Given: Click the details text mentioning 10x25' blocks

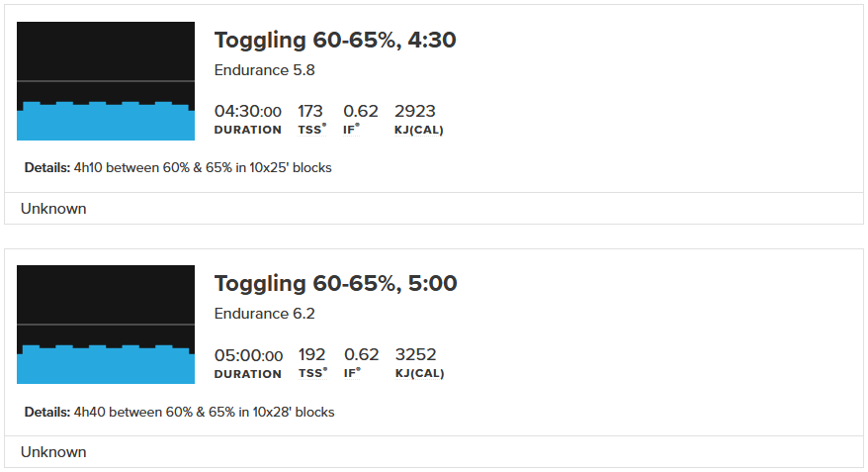Looking at the screenshot, I should point(202,168).
